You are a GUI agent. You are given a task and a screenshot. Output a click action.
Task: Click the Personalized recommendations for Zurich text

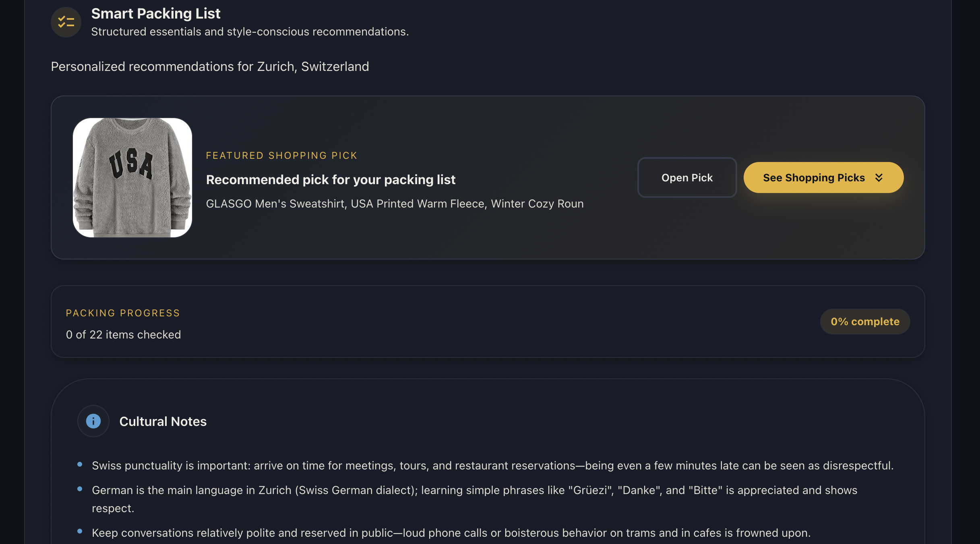[x=210, y=66]
